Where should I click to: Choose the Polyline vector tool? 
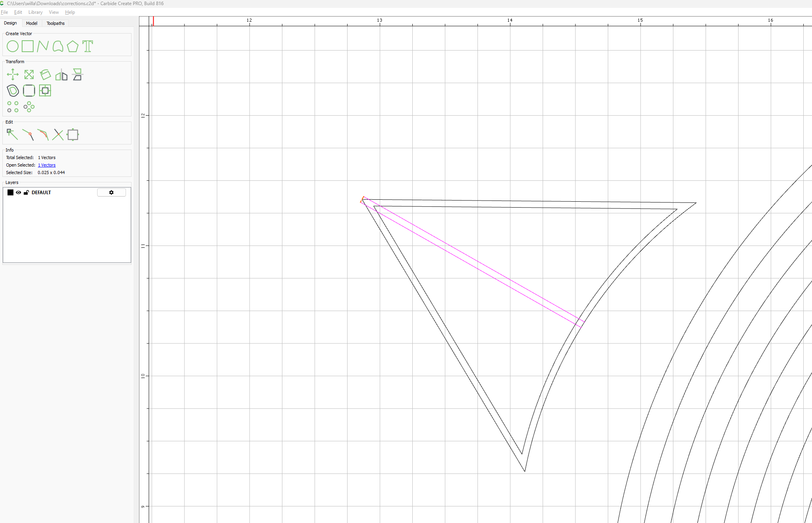tap(43, 47)
